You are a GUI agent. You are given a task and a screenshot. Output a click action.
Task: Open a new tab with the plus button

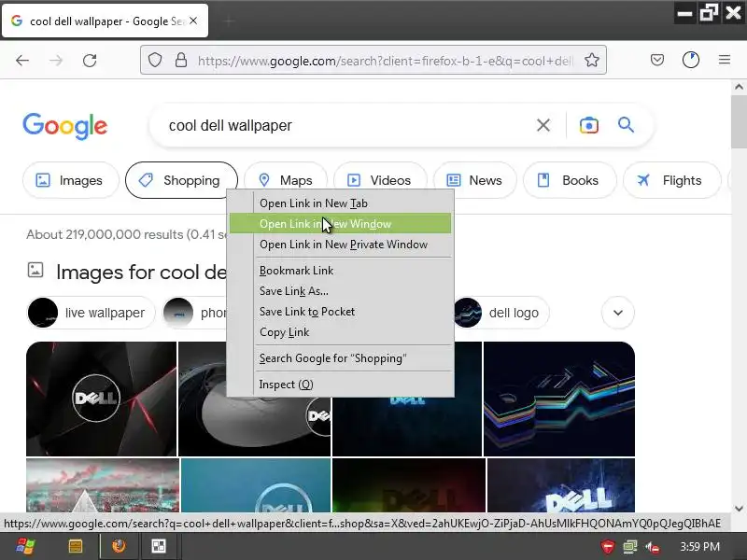[229, 21]
